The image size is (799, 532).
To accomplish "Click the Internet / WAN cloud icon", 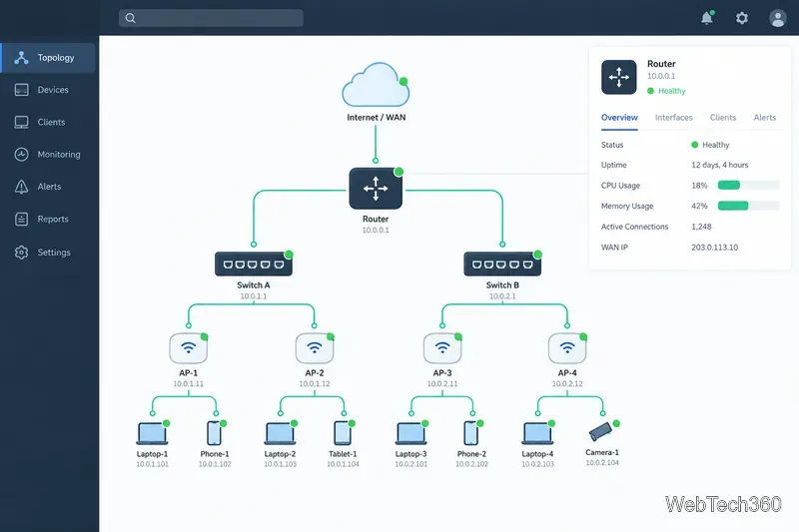I will coord(376,85).
